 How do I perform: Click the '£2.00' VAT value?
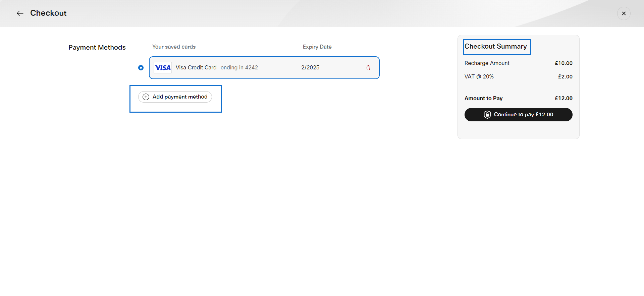566,76
